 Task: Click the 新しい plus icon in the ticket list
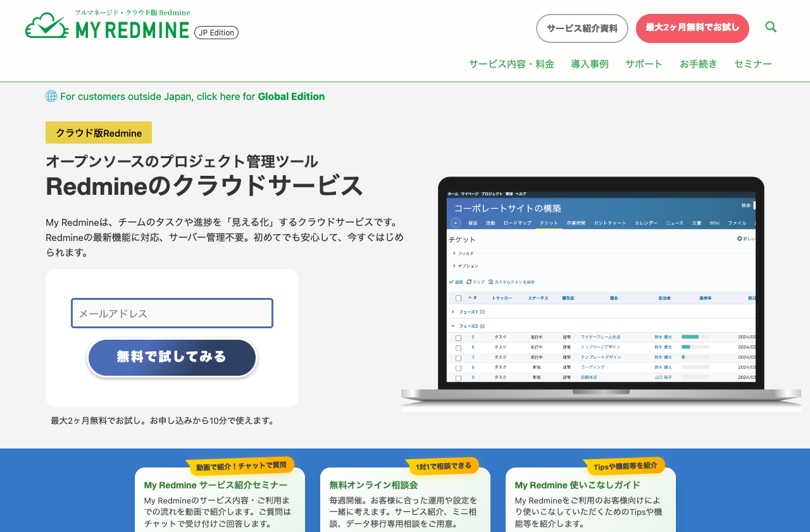(x=739, y=238)
